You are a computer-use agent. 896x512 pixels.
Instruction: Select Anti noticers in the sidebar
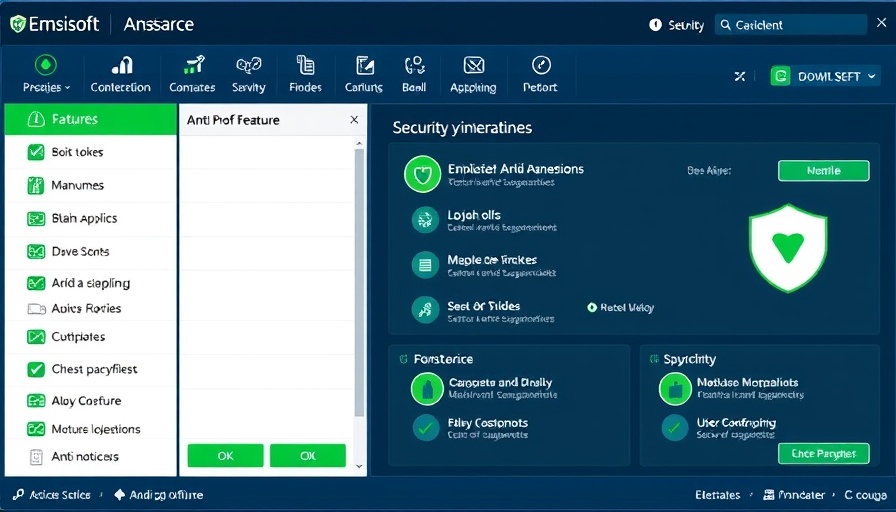(85, 457)
